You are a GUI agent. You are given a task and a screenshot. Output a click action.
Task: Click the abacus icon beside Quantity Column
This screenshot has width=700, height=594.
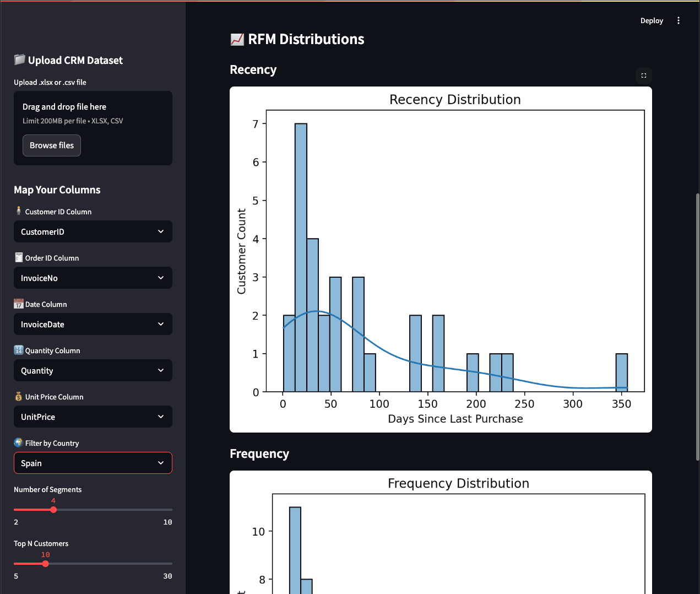(x=18, y=349)
